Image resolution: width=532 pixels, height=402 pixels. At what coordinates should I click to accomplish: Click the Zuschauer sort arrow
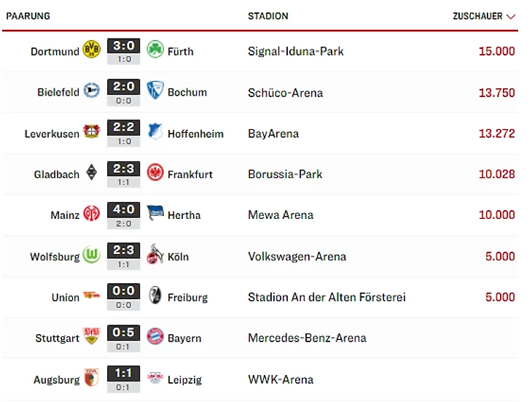(x=511, y=16)
